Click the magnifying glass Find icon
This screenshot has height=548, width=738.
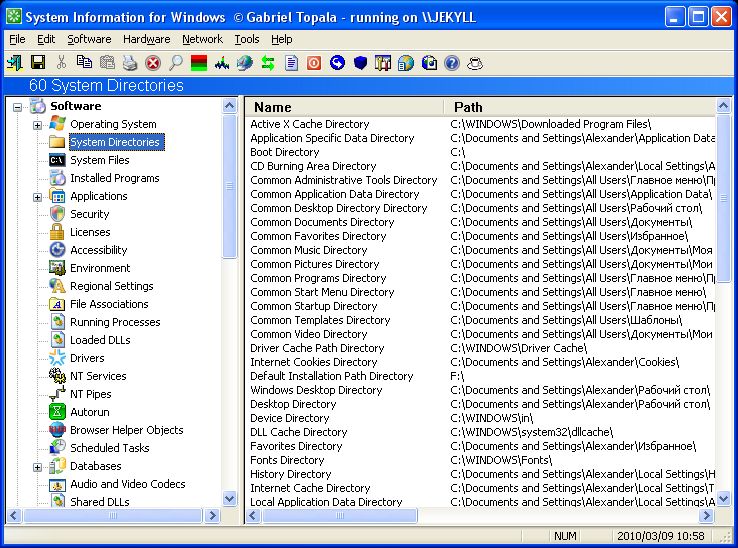point(176,63)
